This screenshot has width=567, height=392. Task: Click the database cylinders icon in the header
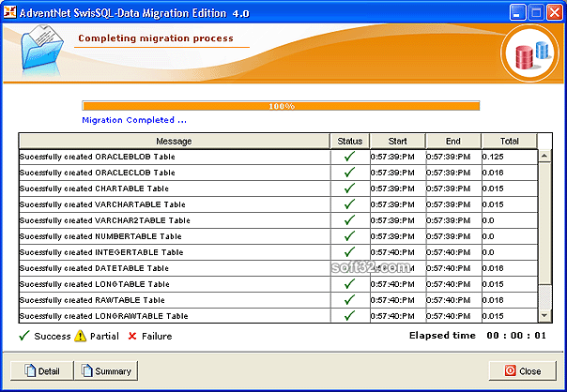coord(530,53)
